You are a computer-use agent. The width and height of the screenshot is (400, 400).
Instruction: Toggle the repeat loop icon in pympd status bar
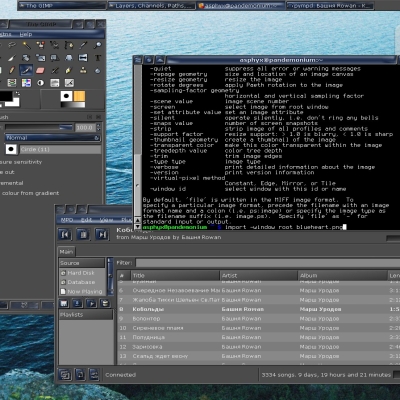[x=80, y=375]
